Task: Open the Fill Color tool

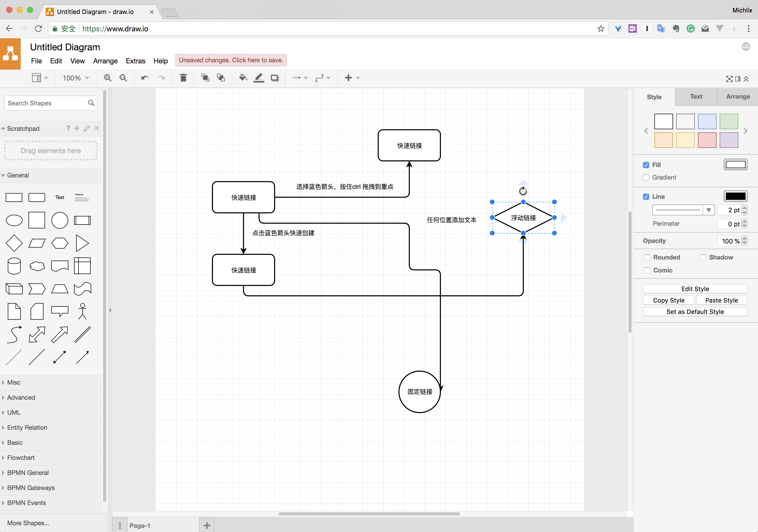Action: coord(243,78)
